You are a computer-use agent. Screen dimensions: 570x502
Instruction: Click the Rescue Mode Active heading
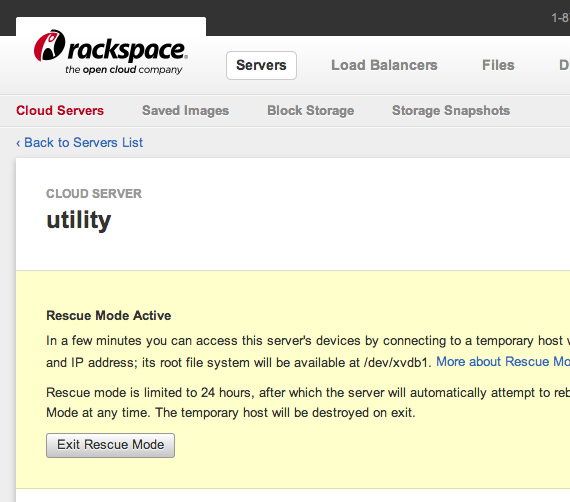point(109,316)
